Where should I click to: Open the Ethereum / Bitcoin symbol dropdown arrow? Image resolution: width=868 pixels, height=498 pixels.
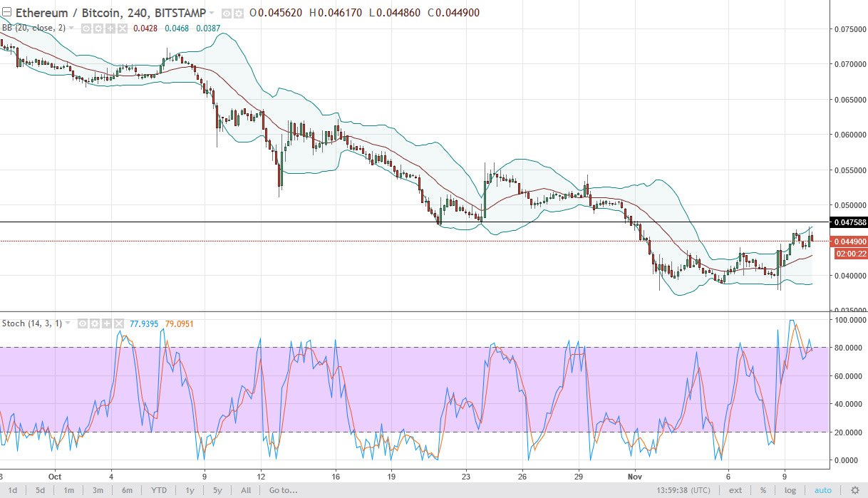coord(212,13)
